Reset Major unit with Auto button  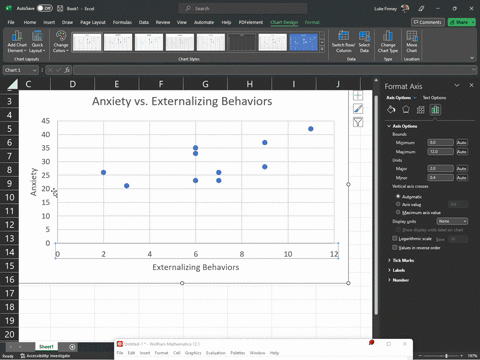pos(462,168)
